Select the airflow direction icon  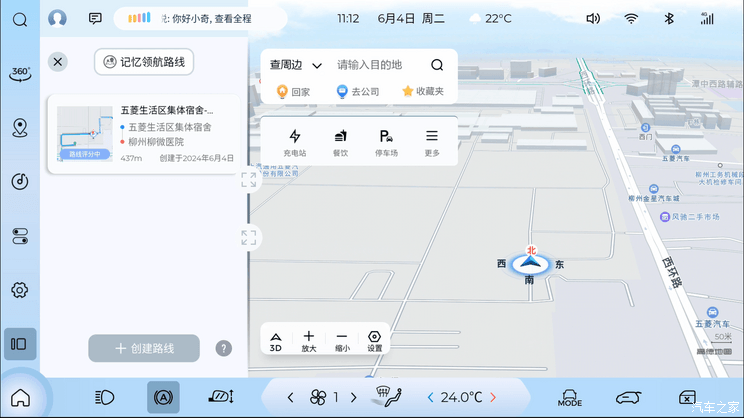click(x=389, y=397)
